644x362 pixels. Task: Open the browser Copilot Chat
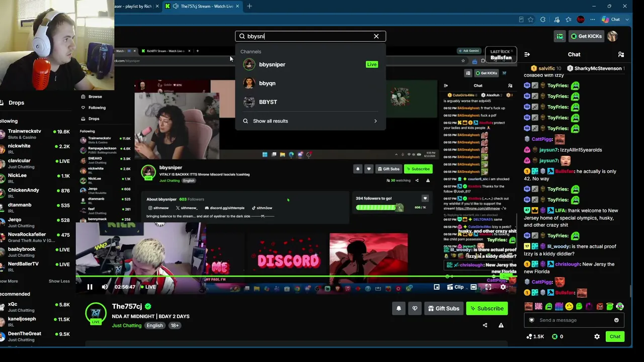click(x=612, y=20)
